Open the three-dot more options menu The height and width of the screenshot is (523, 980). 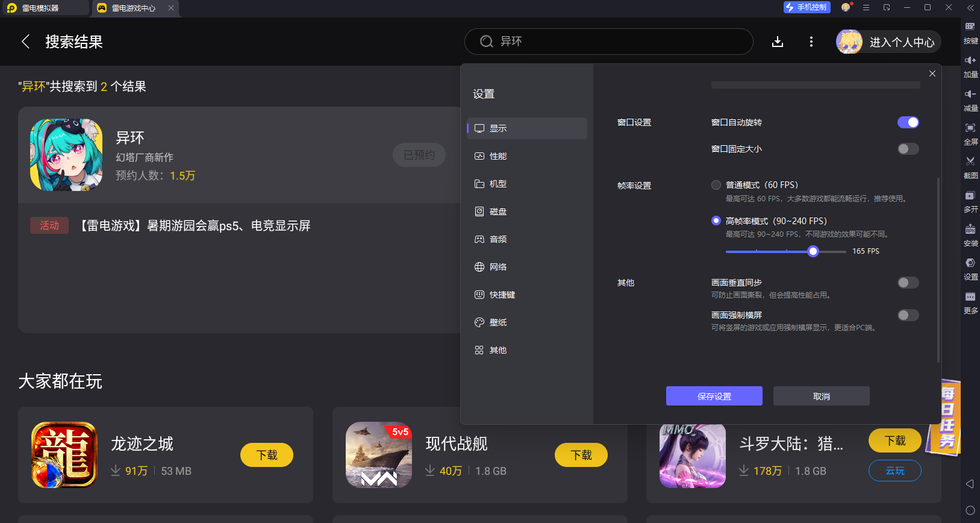811,42
